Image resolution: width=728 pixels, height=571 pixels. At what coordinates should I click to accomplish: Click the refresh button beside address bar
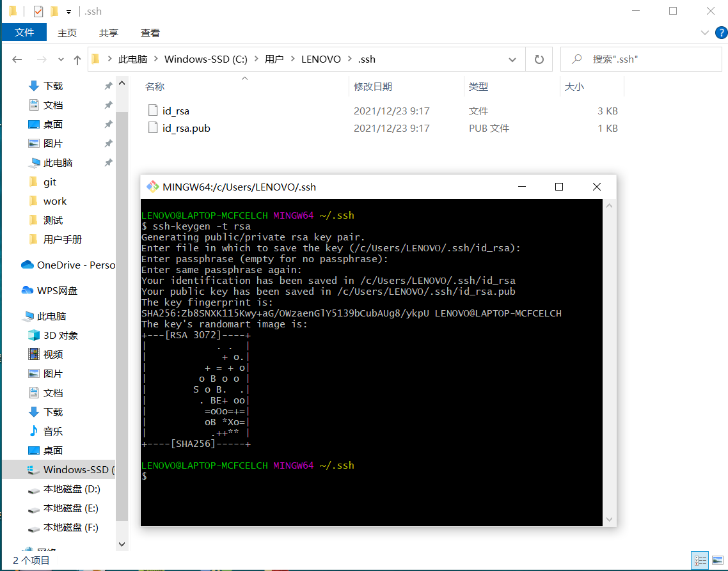(539, 59)
